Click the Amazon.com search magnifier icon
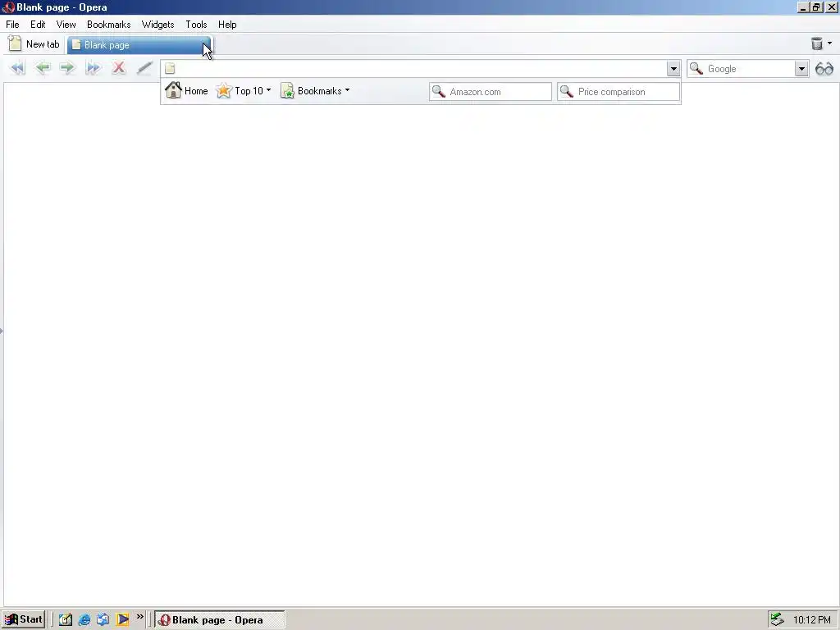840x630 pixels. [x=439, y=92]
